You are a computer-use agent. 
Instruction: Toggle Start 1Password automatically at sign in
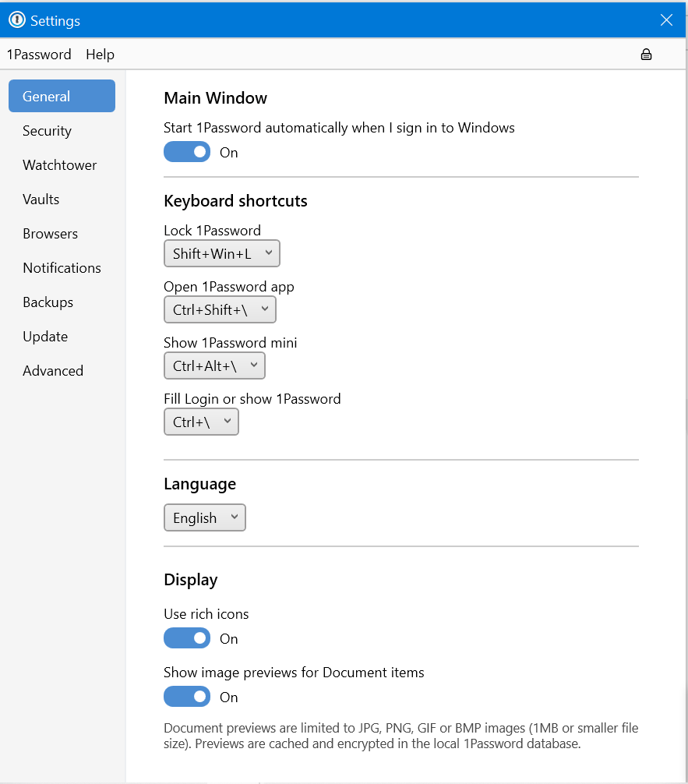click(x=187, y=152)
